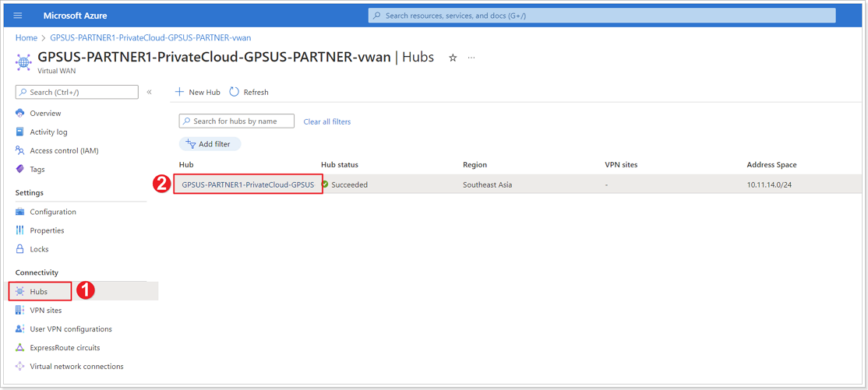This screenshot has width=868, height=390.
Task: Open the more options ellipsis
Action: 471,58
